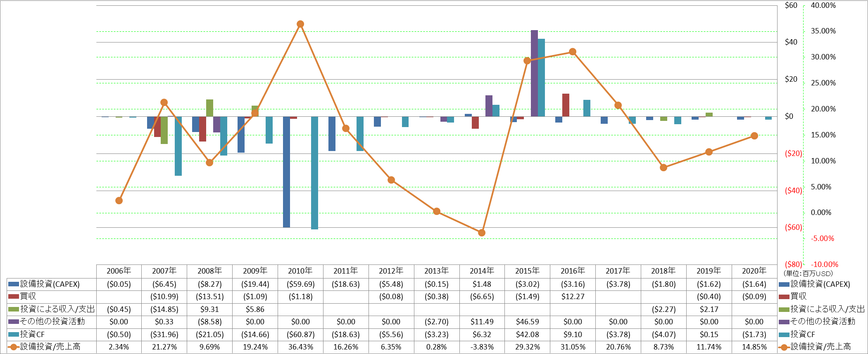Click the orange line marker for 2020年

pyautogui.click(x=754, y=136)
